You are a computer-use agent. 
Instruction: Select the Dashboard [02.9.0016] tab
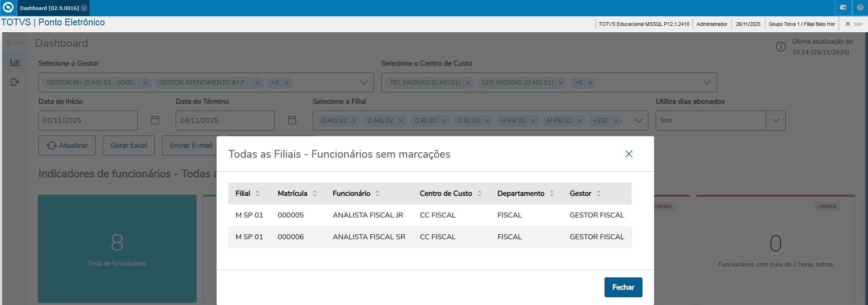49,8
